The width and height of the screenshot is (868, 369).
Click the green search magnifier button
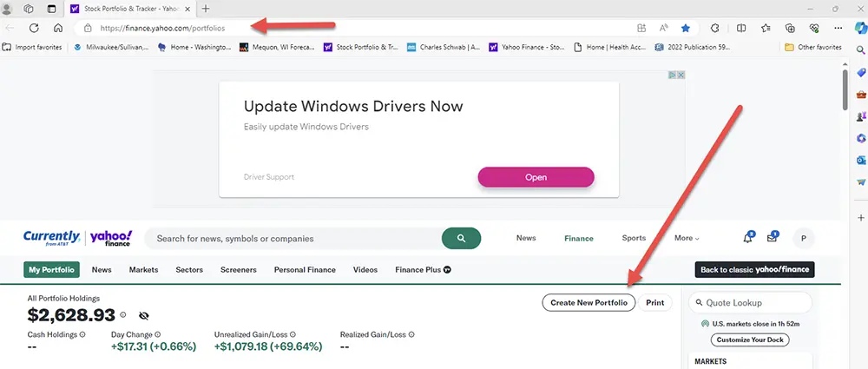point(461,238)
